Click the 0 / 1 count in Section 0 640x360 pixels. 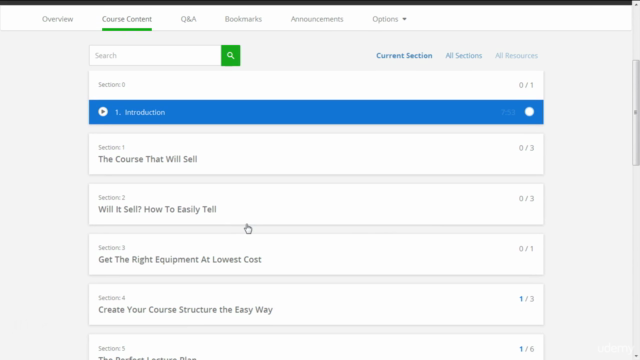pos(526,85)
